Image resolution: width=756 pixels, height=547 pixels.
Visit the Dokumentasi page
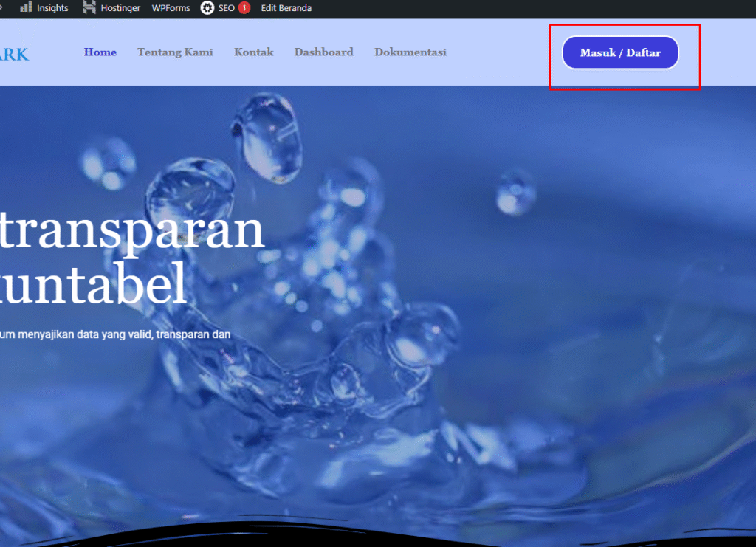[410, 52]
